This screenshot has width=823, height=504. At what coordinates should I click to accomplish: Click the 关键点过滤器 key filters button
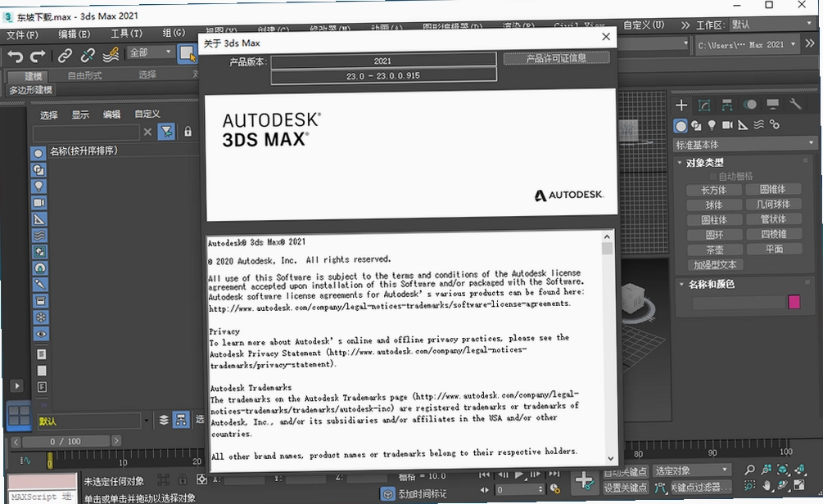[x=700, y=487]
